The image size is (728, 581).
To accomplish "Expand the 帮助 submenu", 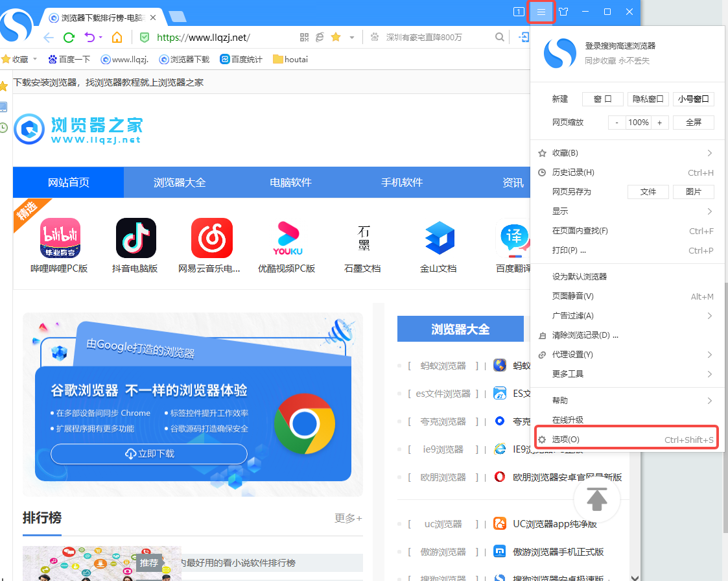I will (x=709, y=400).
